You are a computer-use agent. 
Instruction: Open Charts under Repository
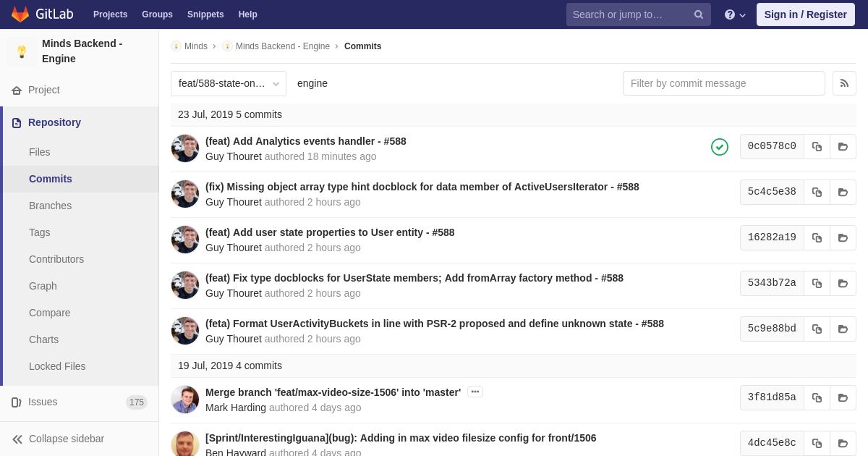point(43,339)
